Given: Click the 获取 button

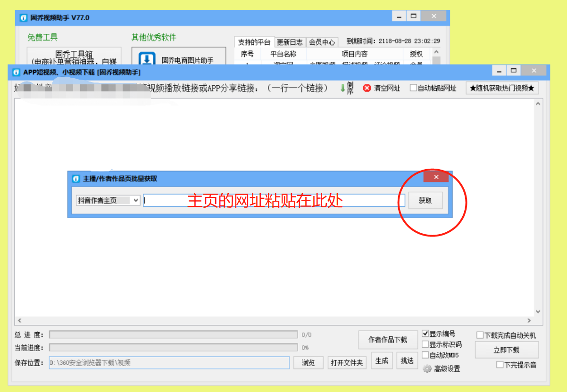Looking at the screenshot, I should (425, 200).
